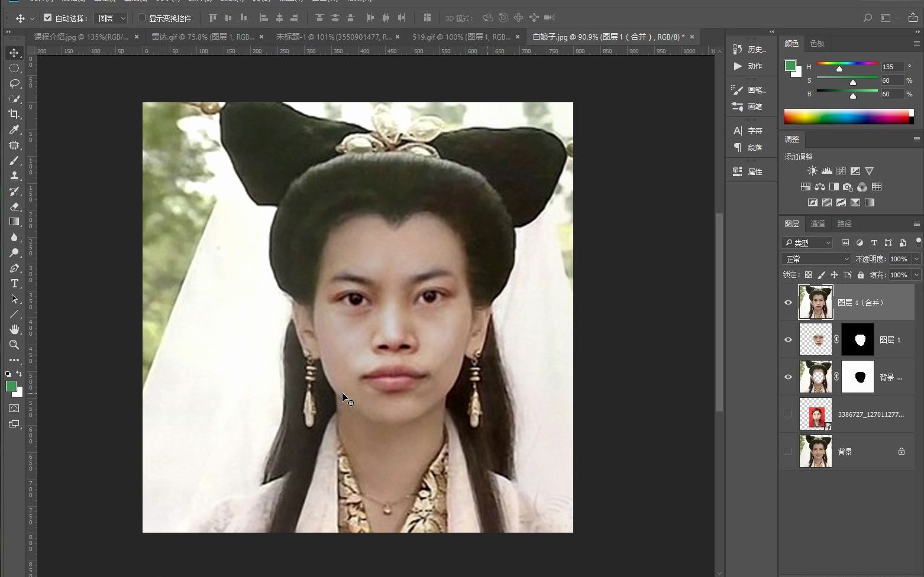Open the auto-select 图层 dropdown
This screenshot has height=577, width=924.
click(x=111, y=18)
